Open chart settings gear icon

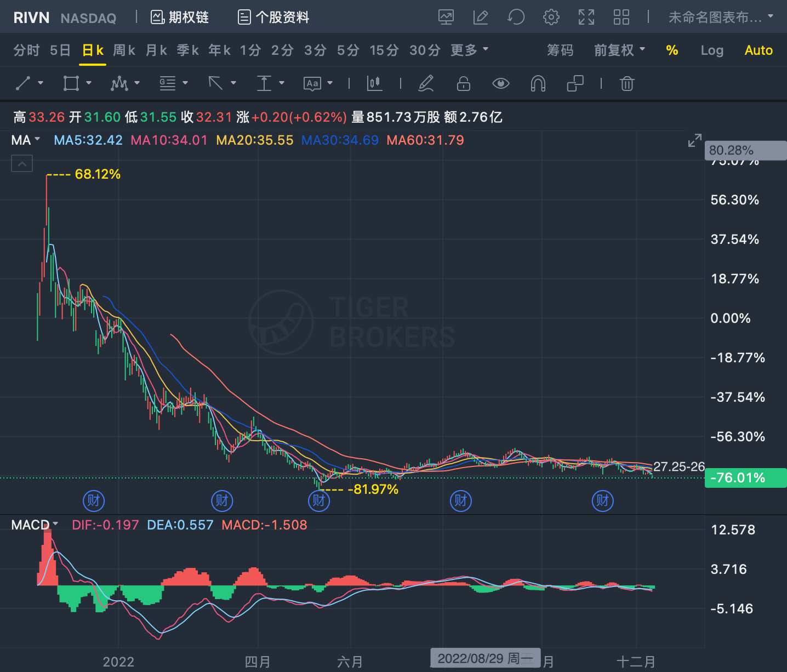[x=551, y=17]
